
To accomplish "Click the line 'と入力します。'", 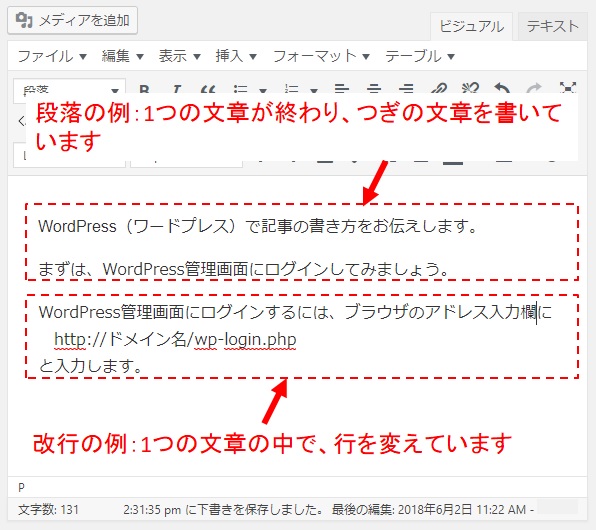I will tap(90, 366).
